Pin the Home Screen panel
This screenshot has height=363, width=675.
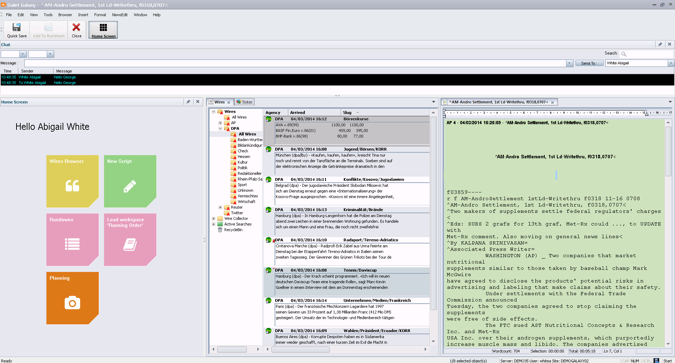point(188,102)
